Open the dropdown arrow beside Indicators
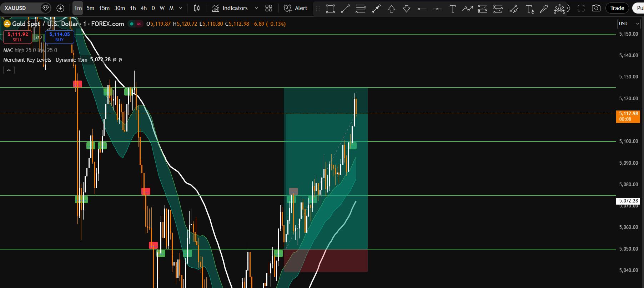The image size is (644, 288). [256, 8]
